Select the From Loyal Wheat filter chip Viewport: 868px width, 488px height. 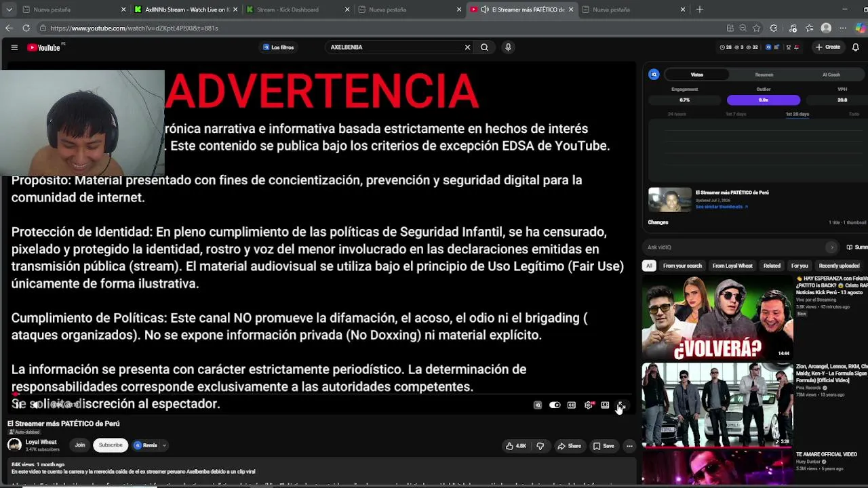(x=732, y=266)
